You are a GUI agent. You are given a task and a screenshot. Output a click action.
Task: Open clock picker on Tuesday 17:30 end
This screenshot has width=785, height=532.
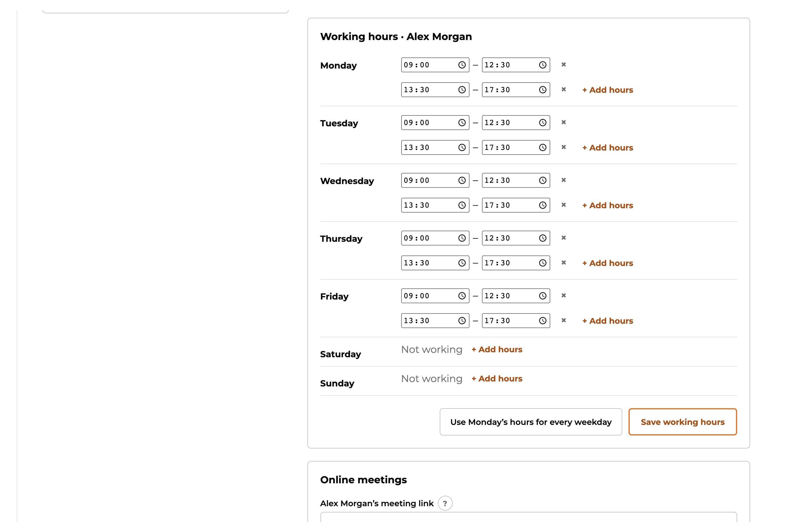click(x=542, y=147)
